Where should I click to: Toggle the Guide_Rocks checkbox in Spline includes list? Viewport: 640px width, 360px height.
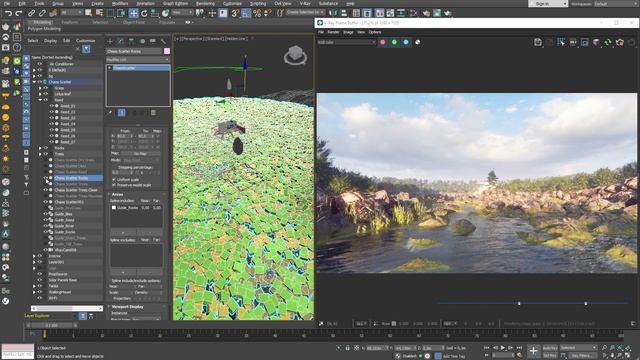pyautogui.click(x=114, y=208)
